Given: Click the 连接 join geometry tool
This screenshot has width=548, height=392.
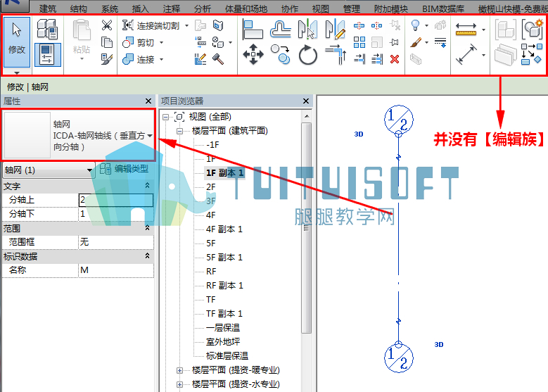Looking at the screenshot, I should click(x=139, y=59).
